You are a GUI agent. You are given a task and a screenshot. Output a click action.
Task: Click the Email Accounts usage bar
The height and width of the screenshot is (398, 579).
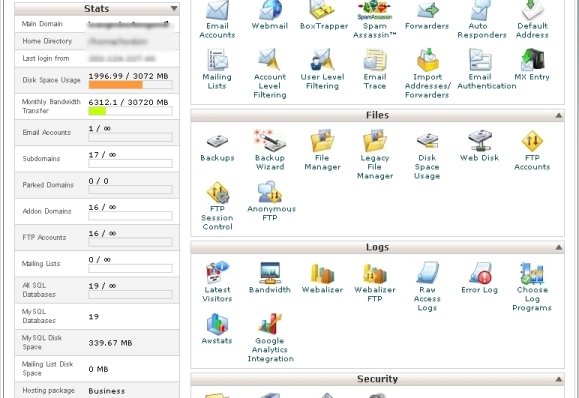pyautogui.click(x=130, y=137)
